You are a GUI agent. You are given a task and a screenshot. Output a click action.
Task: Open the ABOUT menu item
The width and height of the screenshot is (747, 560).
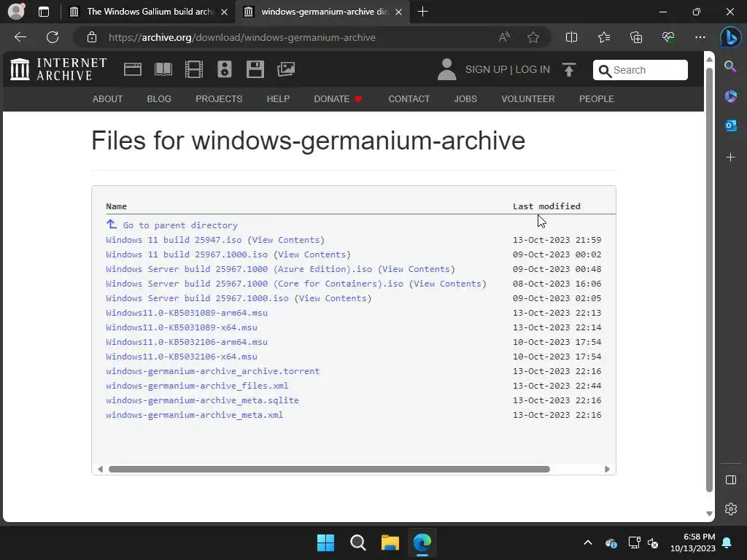click(107, 98)
